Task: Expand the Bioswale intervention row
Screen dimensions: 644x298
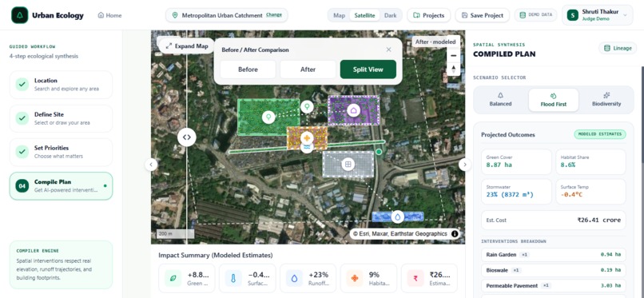Action: (554, 270)
